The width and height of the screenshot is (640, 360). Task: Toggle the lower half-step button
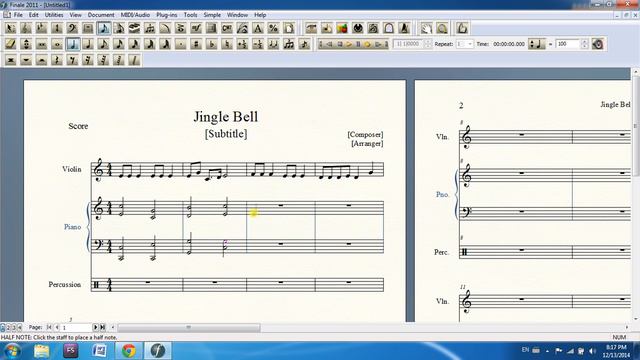click(x=258, y=44)
